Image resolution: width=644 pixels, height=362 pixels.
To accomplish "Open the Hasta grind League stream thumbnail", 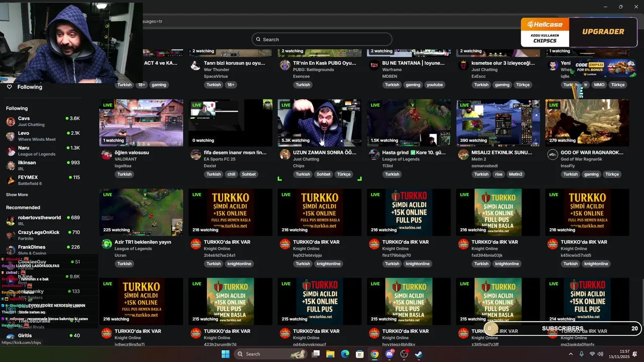I will point(409,123).
